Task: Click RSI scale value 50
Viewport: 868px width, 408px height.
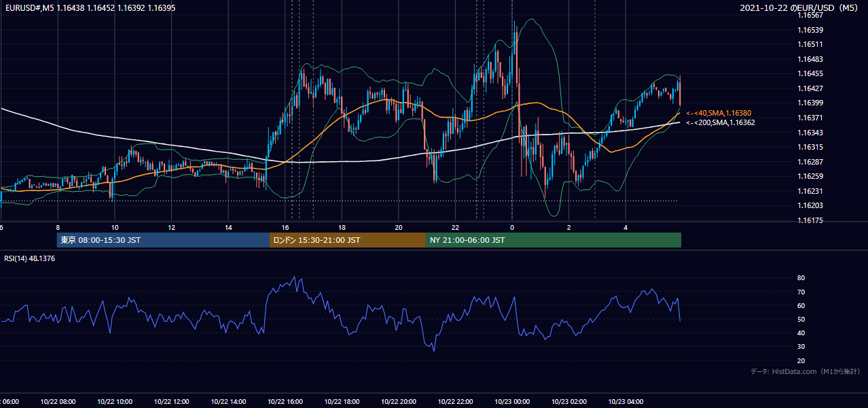Action: pyautogui.click(x=801, y=319)
